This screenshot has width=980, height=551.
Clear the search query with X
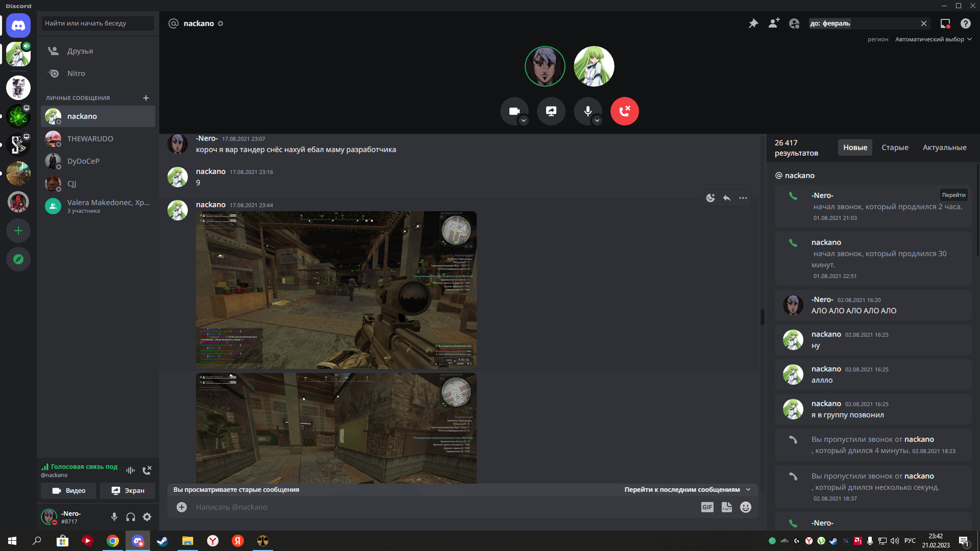click(924, 23)
